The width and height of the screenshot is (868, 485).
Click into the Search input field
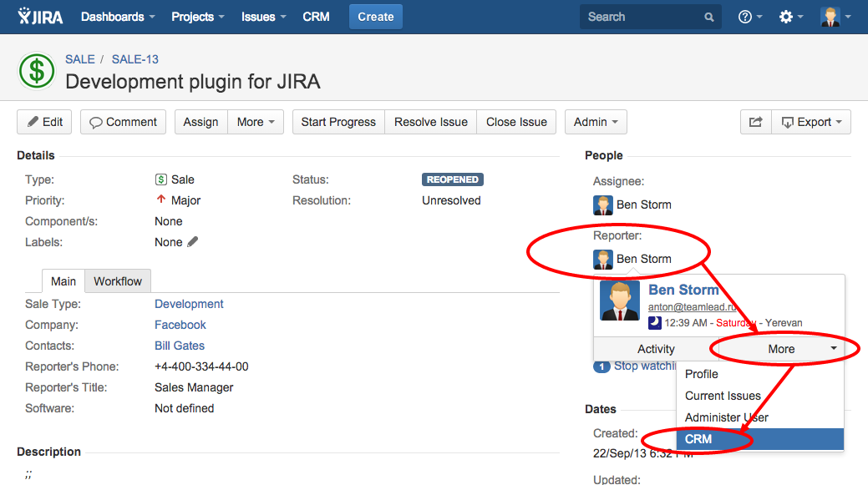pyautogui.click(x=639, y=17)
